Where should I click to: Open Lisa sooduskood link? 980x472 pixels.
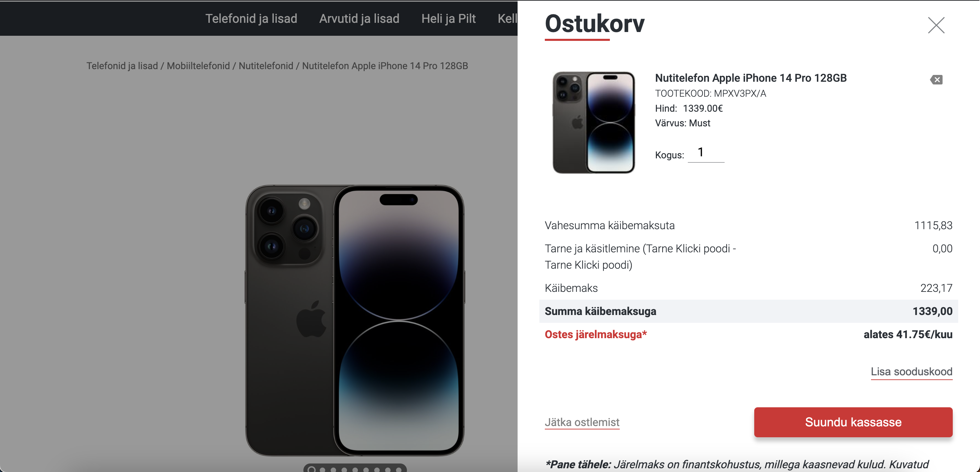point(912,371)
